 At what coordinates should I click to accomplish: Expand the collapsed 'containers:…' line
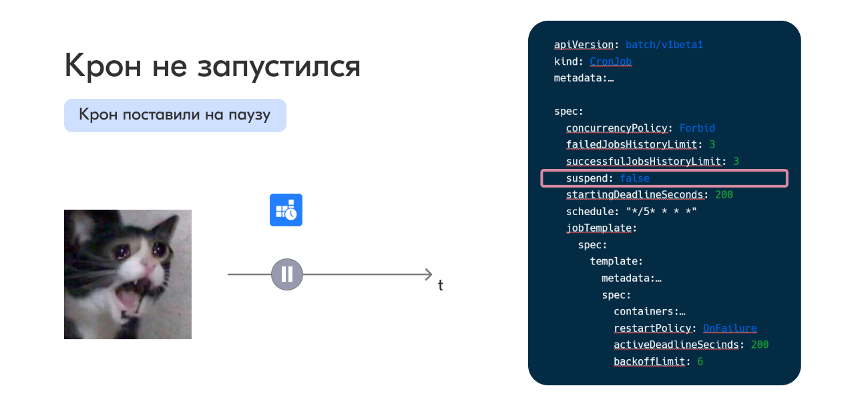point(650,312)
